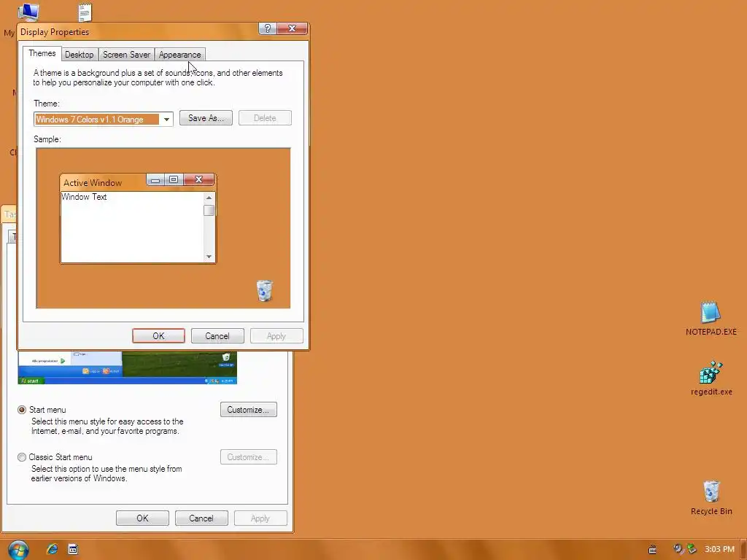Click Cancel in the Taskbar properties window
Screen dimensions: 747x560
[201, 518]
